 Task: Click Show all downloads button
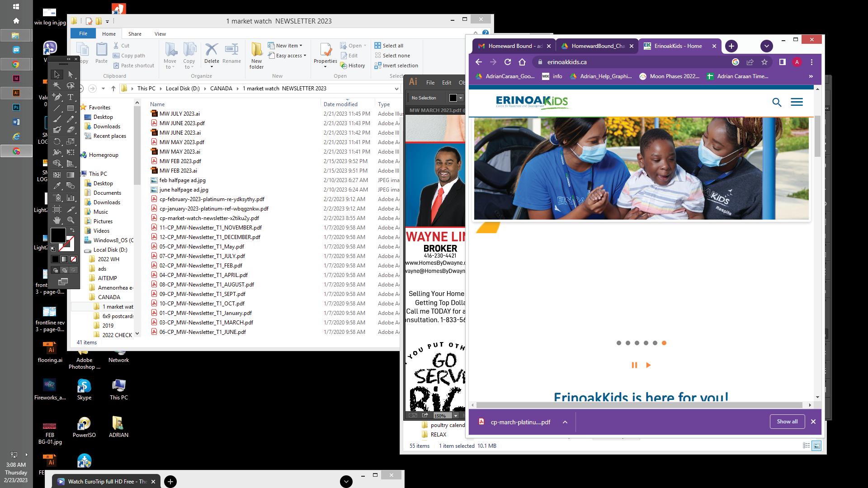pos(787,422)
